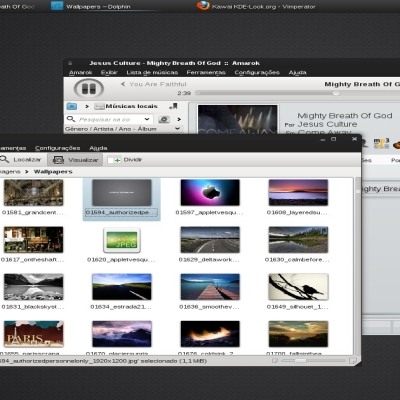Open Exibir menu in Amarok

click(x=109, y=72)
